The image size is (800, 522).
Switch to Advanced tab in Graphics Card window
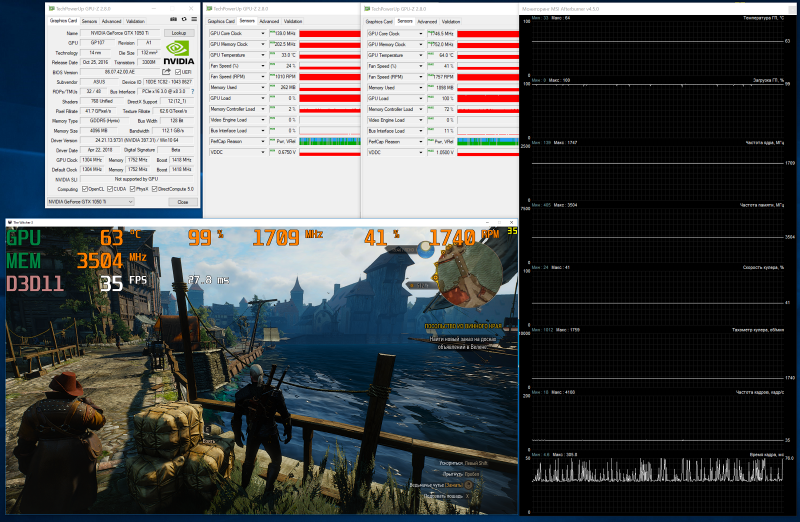point(111,20)
